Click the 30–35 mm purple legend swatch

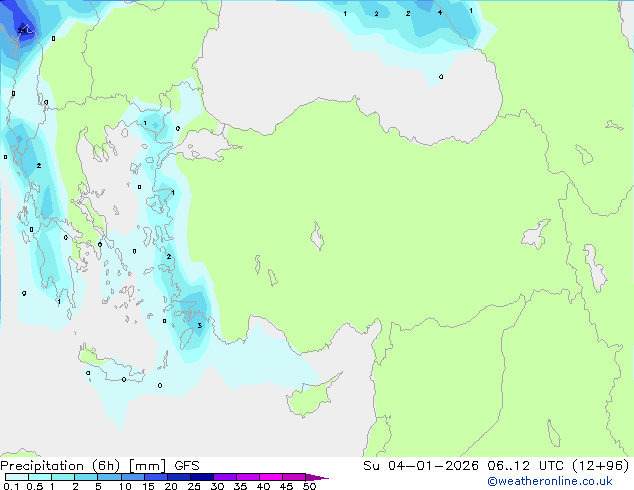tap(224, 477)
